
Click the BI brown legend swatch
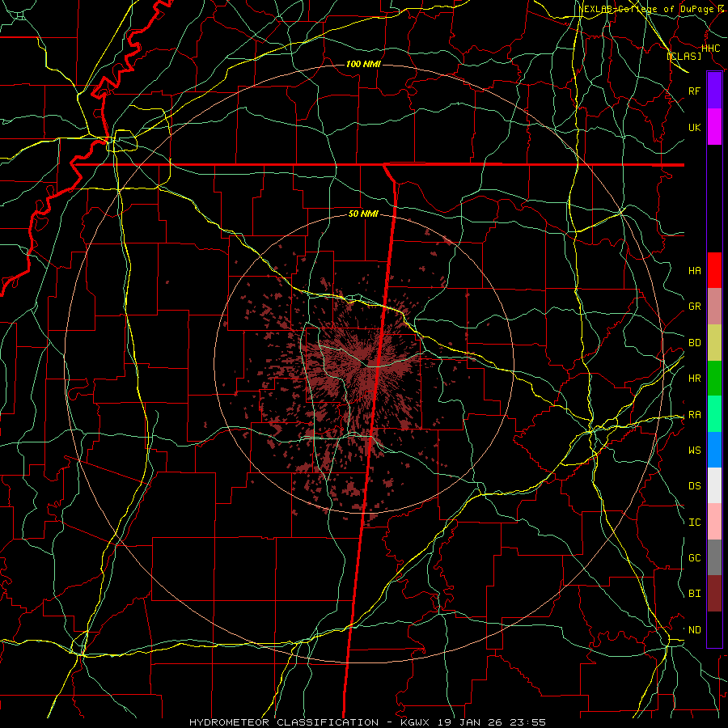[x=714, y=594]
